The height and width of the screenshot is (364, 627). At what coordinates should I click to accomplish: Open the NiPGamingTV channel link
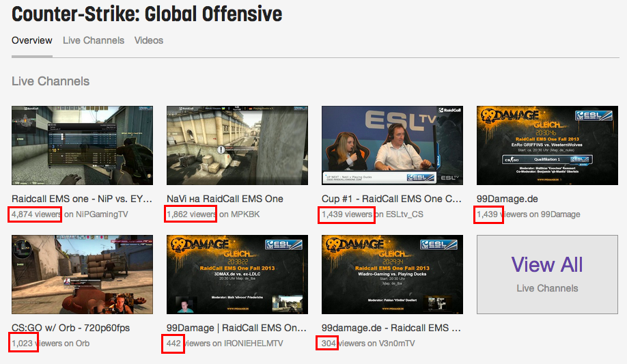point(102,214)
